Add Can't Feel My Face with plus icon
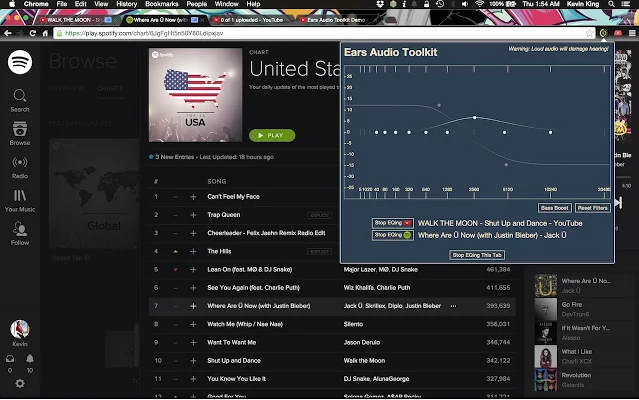 pyautogui.click(x=193, y=197)
